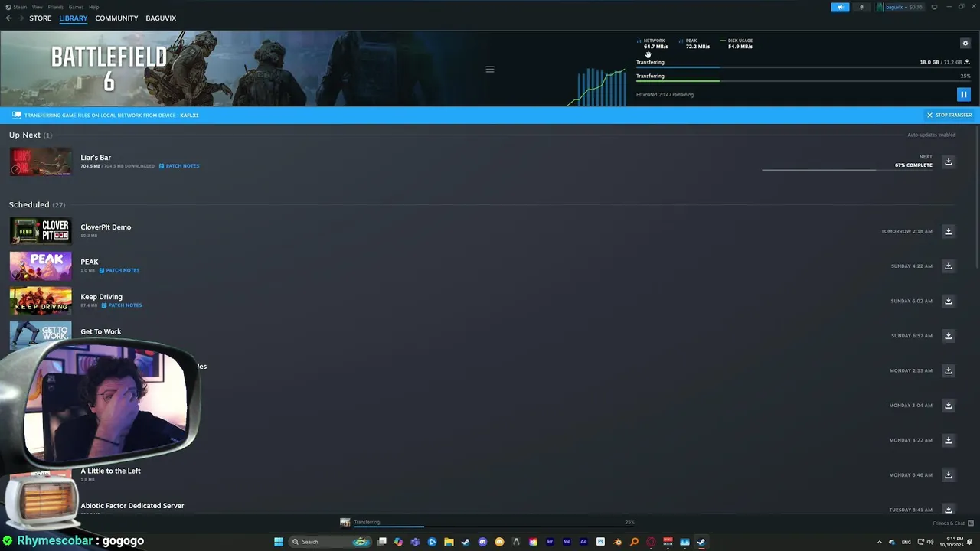Click download icon for Monday 4:22 AM item
The image size is (980, 551).
[x=948, y=440]
